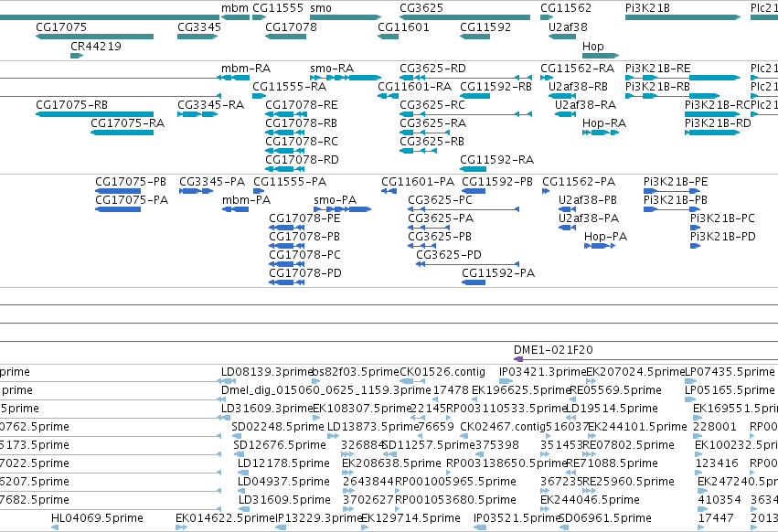This screenshot has width=778, height=532.
Task: Select protein CG17078-PE
Action: tap(304, 218)
